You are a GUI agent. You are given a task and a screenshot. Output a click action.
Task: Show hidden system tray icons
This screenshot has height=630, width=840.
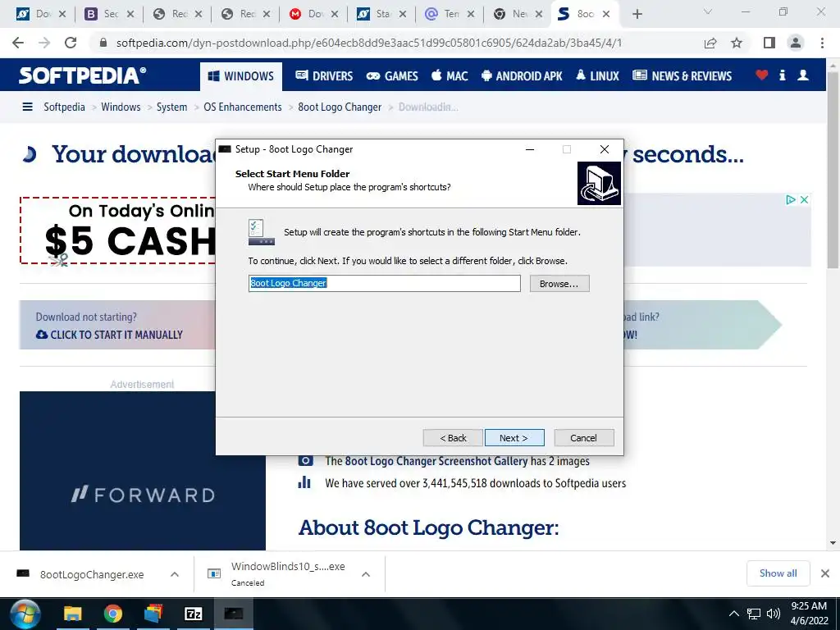tap(734, 614)
